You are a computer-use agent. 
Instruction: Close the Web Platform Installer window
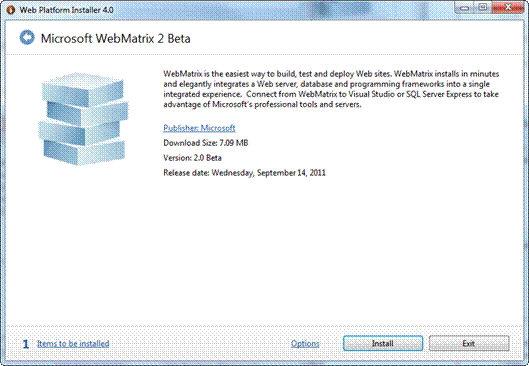click(x=508, y=7)
